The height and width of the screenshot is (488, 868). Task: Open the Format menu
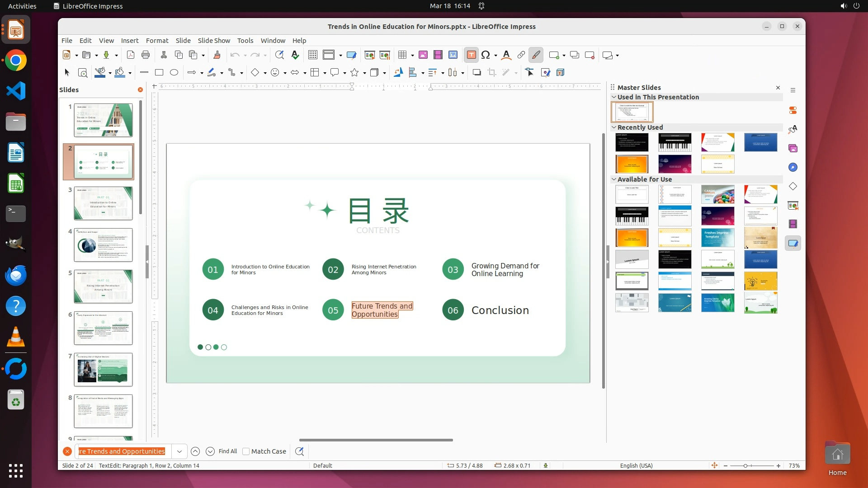[x=157, y=41]
